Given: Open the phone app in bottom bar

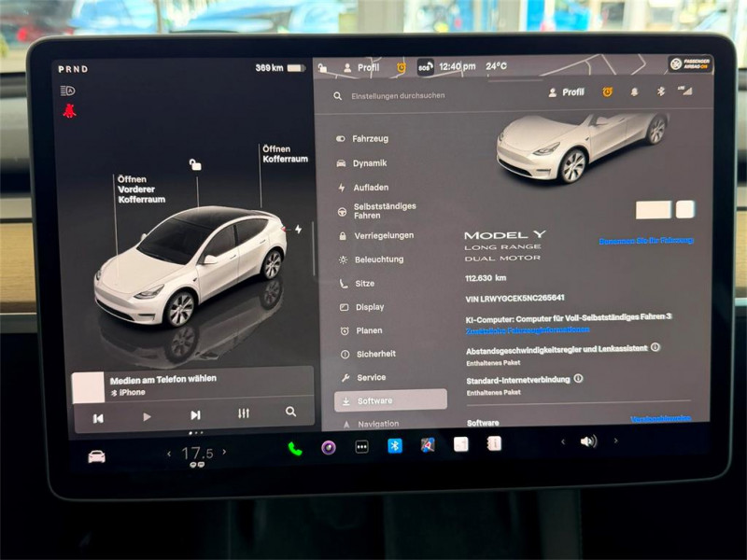Looking at the screenshot, I should pos(295,449).
